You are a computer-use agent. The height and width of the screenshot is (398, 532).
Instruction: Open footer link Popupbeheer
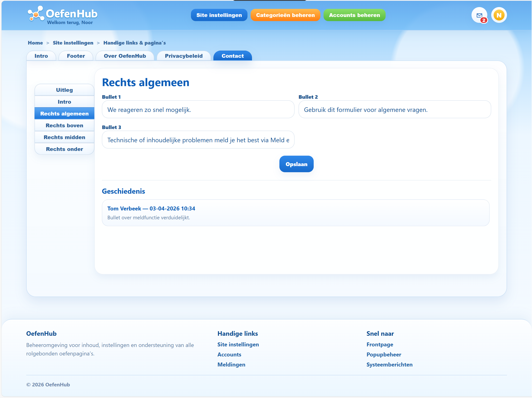point(384,355)
